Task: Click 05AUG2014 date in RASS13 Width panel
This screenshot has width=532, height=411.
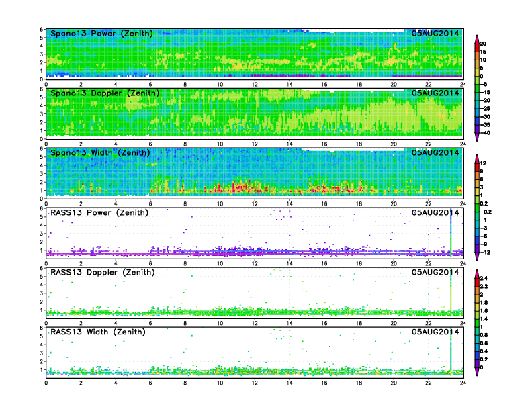Action: pyautogui.click(x=435, y=332)
